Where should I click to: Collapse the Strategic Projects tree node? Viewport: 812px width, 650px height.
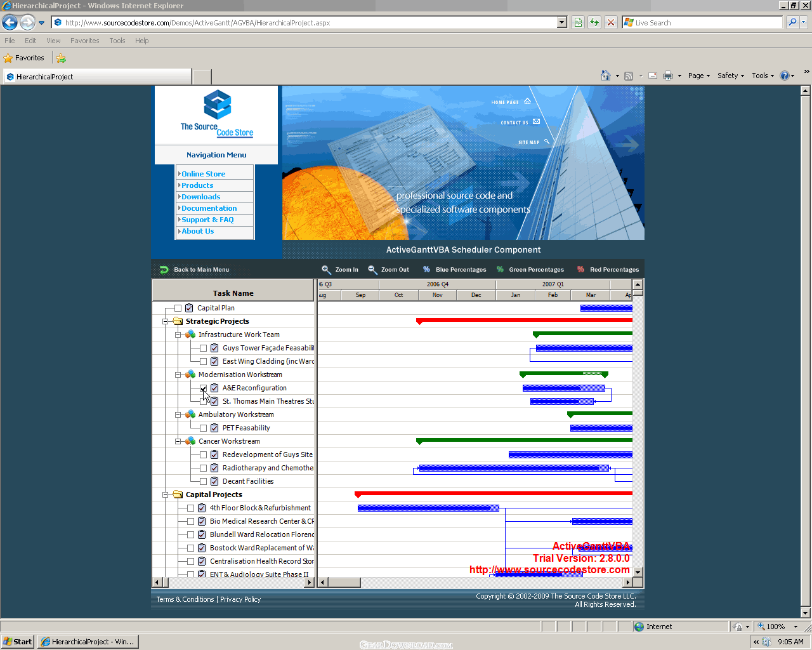pos(165,322)
